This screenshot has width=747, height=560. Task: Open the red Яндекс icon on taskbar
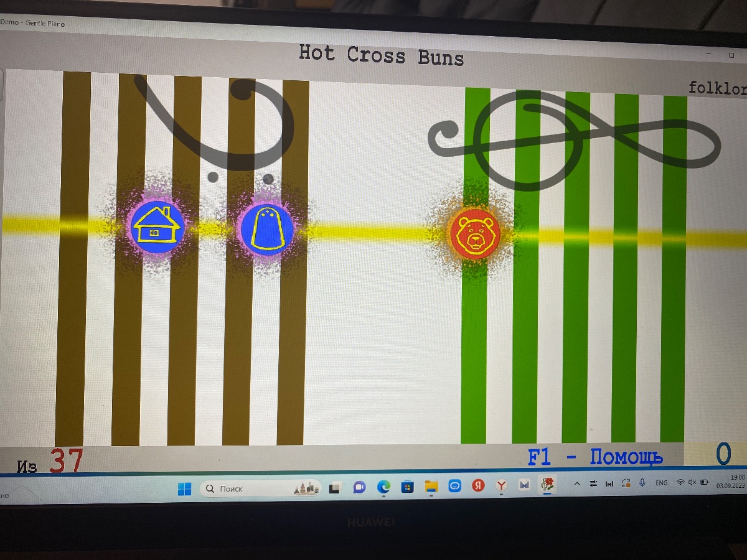pos(478,485)
